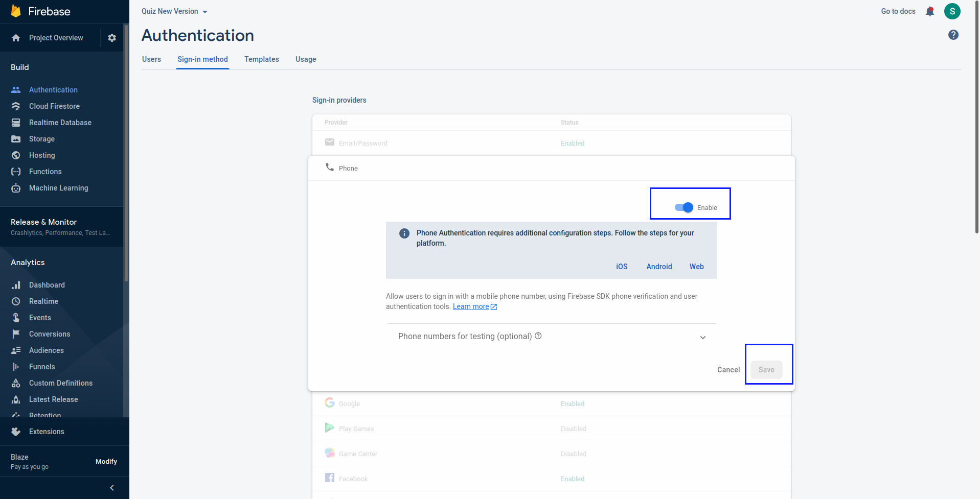The image size is (980, 499).
Task: Click the Firebase logo icon
Action: point(16,11)
